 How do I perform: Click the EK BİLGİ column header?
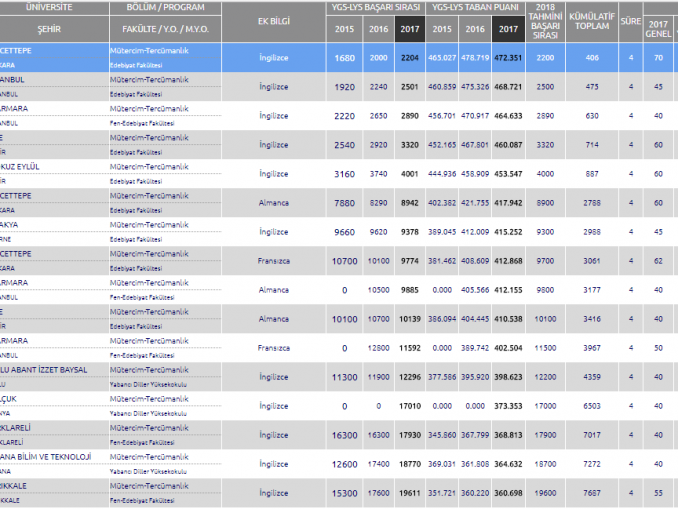coord(275,21)
